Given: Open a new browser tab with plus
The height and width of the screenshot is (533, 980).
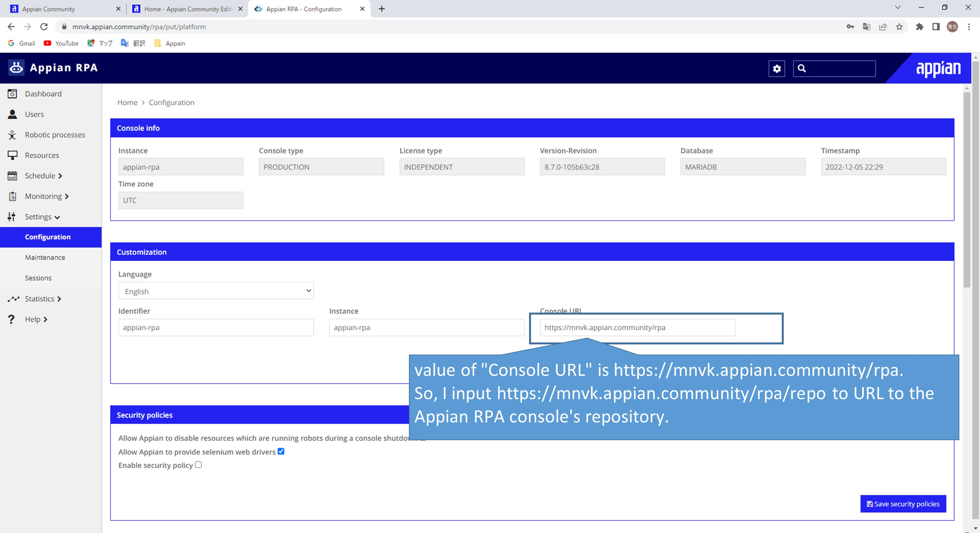Looking at the screenshot, I should (382, 9).
